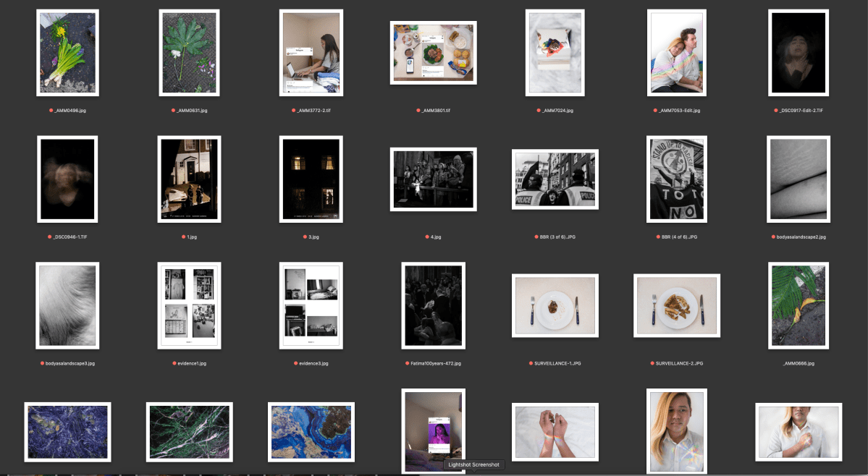Image resolution: width=868 pixels, height=476 pixels.
Task: Open the SURVEILLANCE-1.JPG plate image
Action: click(555, 305)
